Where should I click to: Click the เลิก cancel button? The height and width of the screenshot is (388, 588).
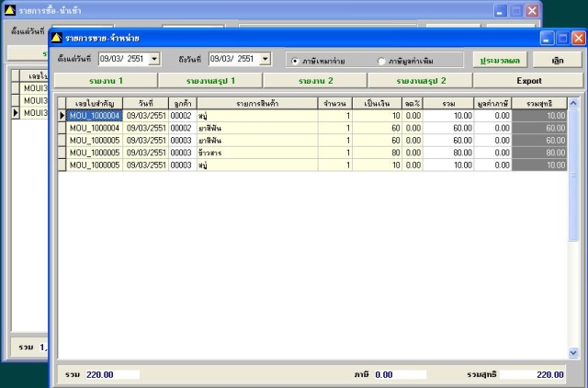click(559, 60)
